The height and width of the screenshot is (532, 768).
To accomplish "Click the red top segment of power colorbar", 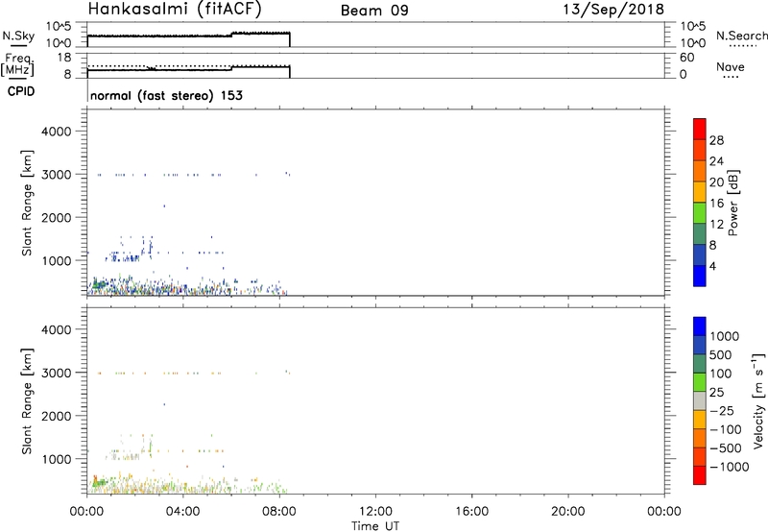I will click(x=700, y=129).
